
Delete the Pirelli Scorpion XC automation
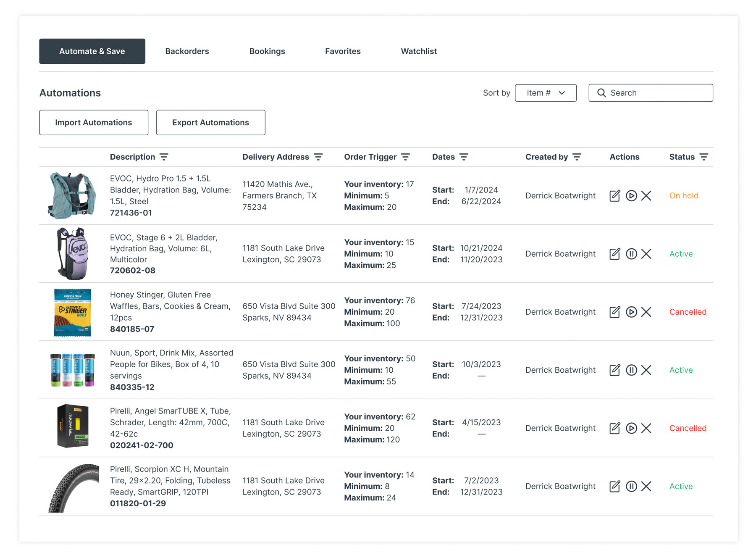coord(646,486)
